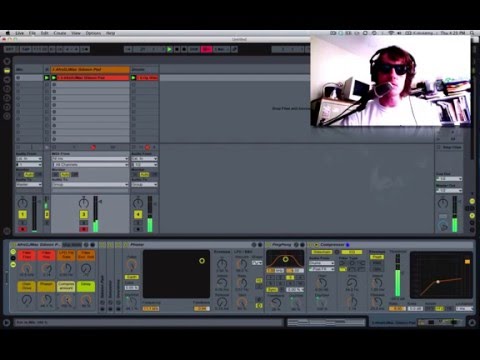Arm track 3 for recording
Screen dimensions: 480x360
click(x=84, y=229)
